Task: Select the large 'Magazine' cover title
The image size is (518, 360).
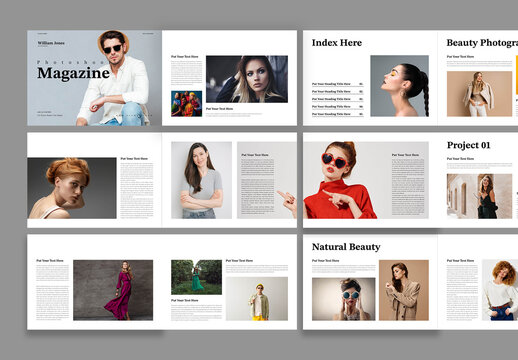Action: [x=73, y=73]
